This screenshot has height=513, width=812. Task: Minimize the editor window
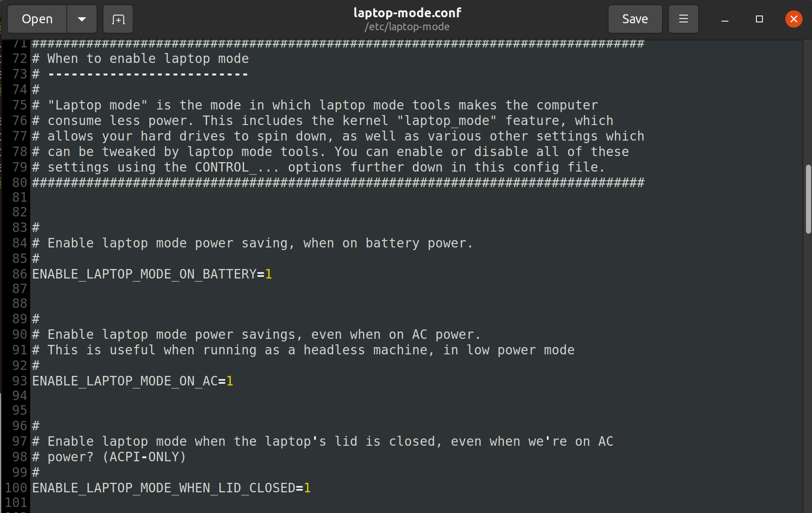point(725,19)
